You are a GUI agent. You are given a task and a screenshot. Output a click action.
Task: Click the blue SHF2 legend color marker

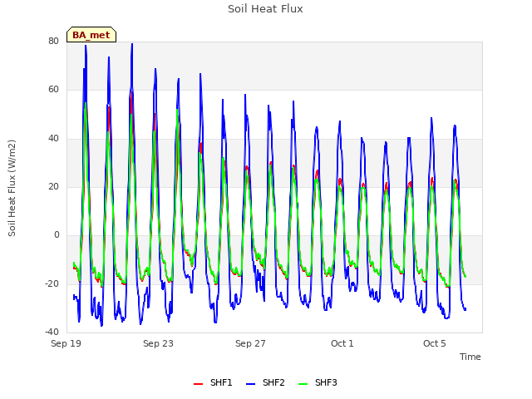(250, 384)
